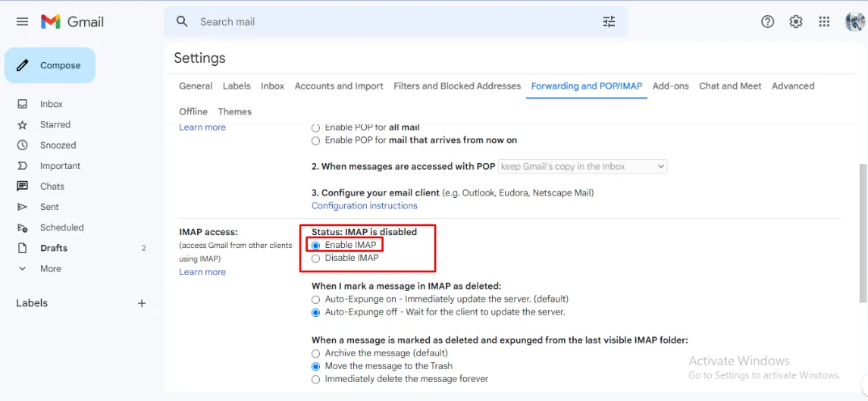Select Archive the message option
Screen dimensions: 868x401
(316, 353)
